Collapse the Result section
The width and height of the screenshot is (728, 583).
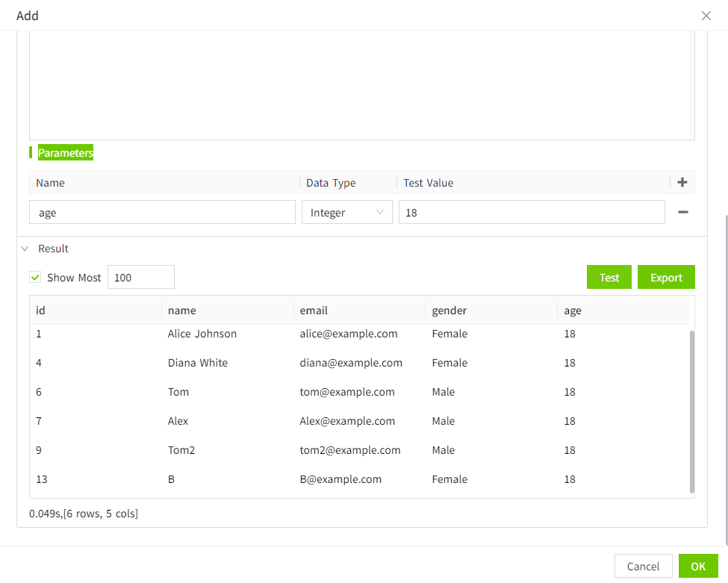click(x=25, y=249)
